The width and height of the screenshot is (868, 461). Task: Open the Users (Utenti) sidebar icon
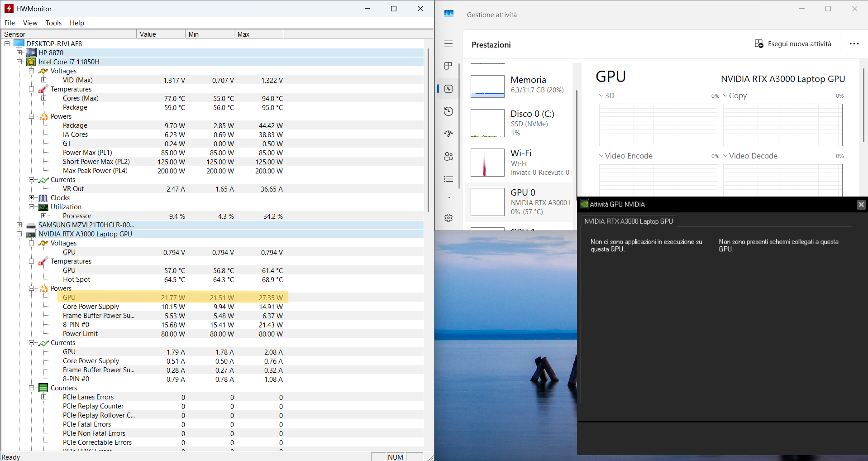pos(448,156)
